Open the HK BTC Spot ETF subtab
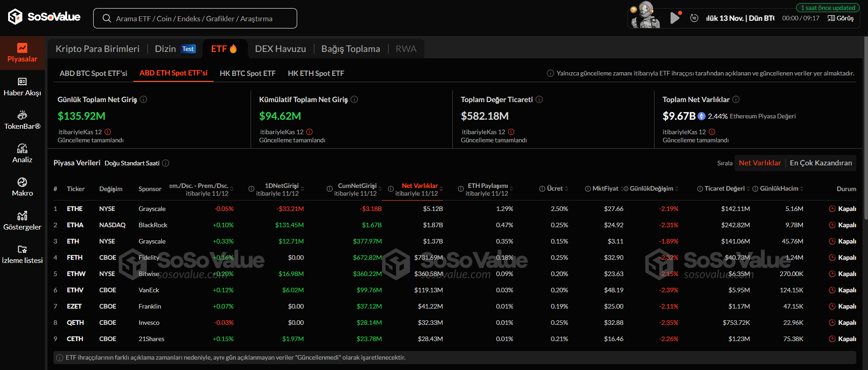 (x=247, y=73)
